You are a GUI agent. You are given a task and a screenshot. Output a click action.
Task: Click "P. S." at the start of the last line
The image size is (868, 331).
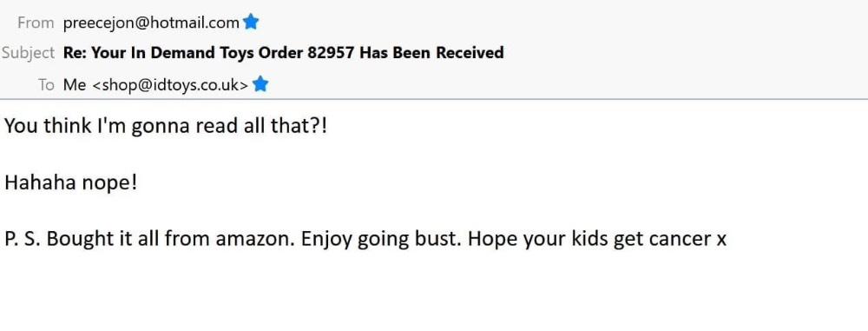pos(23,239)
